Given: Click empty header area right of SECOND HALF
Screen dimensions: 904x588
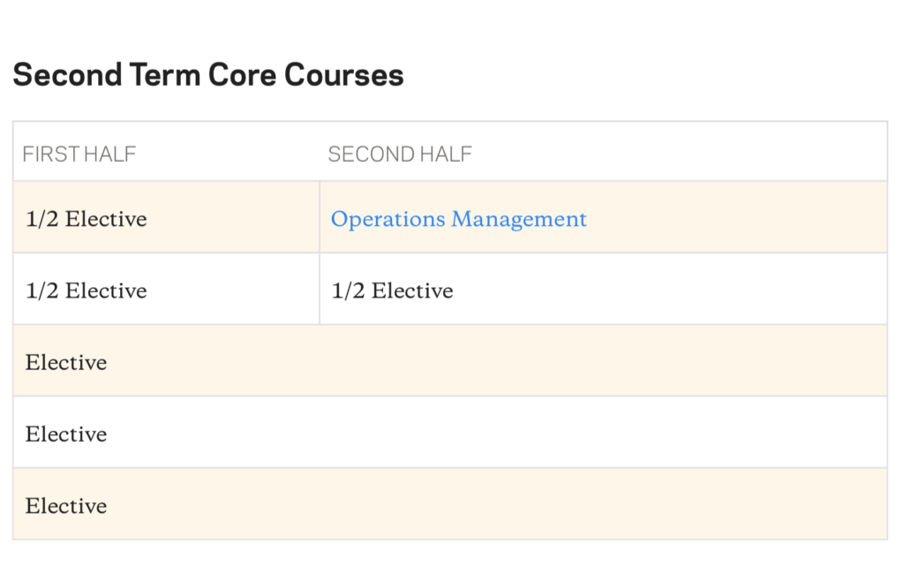Looking at the screenshot, I should 679,153.
